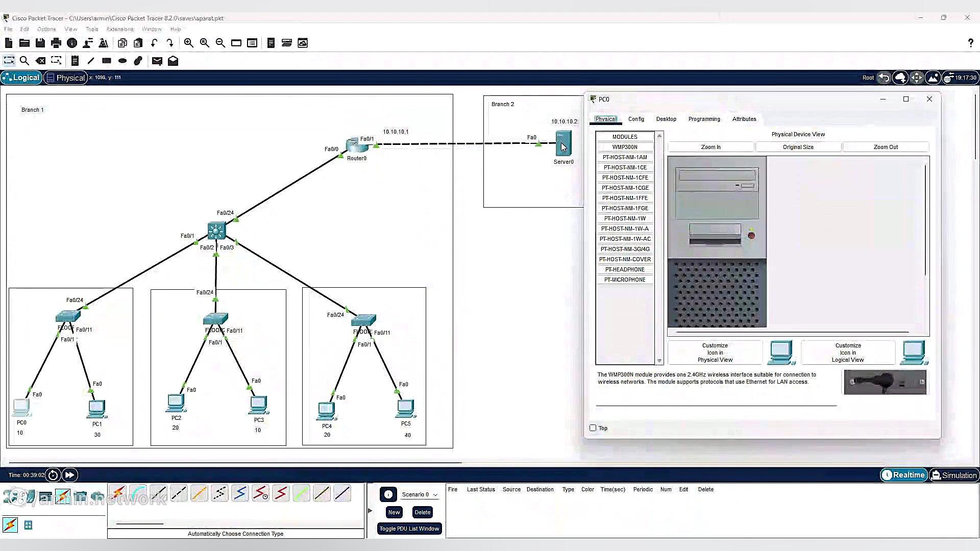Click the WMP300N module preview image
Viewport: 980px width, 551px height.
pyautogui.click(x=885, y=382)
